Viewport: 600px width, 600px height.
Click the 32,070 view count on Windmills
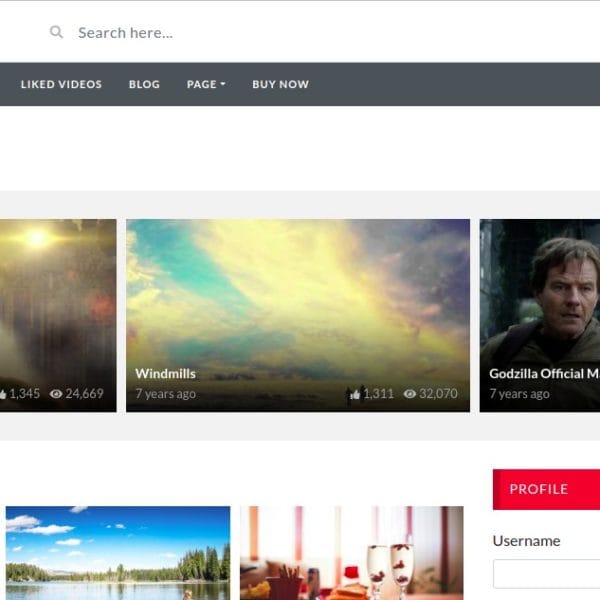click(438, 394)
